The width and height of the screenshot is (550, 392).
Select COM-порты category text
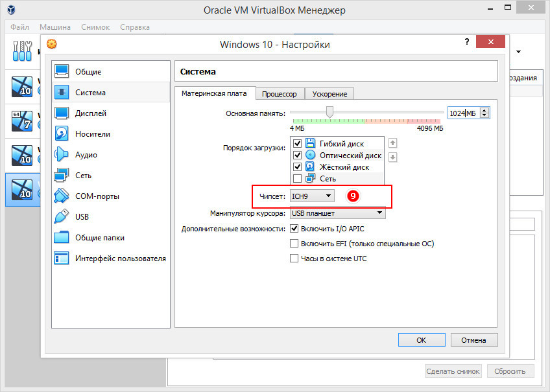97,196
